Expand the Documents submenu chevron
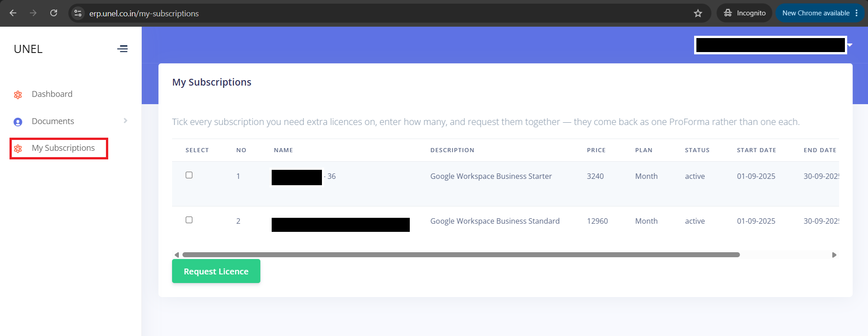The width and height of the screenshot is (868, 336). coord(125,120)
